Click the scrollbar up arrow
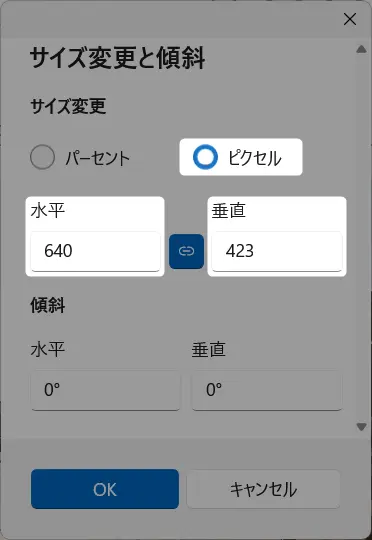The height and width of the screenshot is (540, 372). [x=361, y=49]
